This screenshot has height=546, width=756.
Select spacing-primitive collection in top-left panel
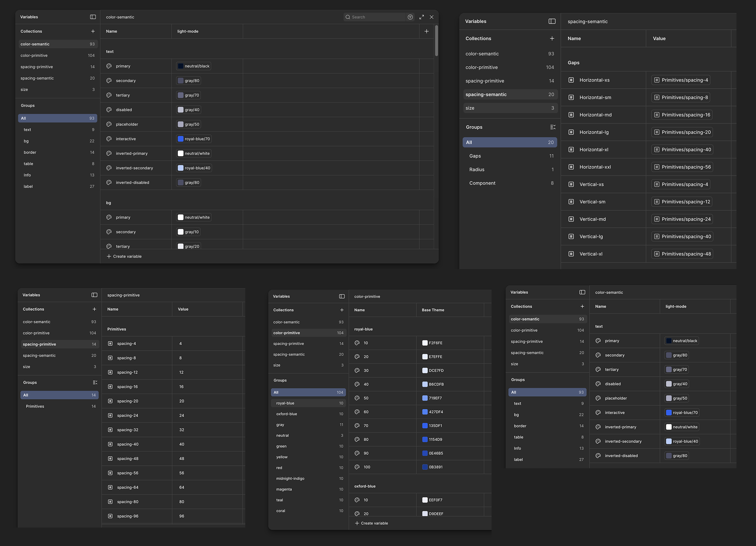click(37, 67)
